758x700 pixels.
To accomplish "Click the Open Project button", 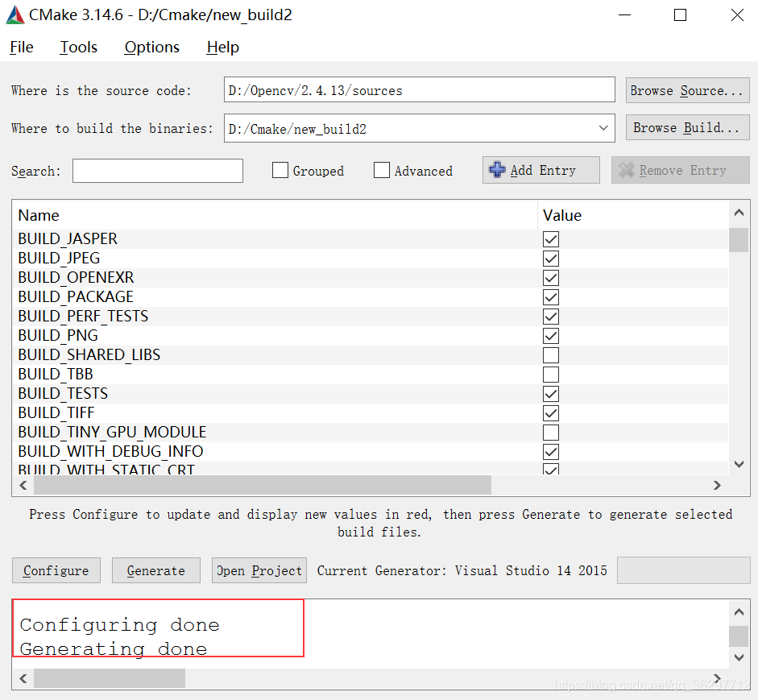I will (x=259, y=570).
